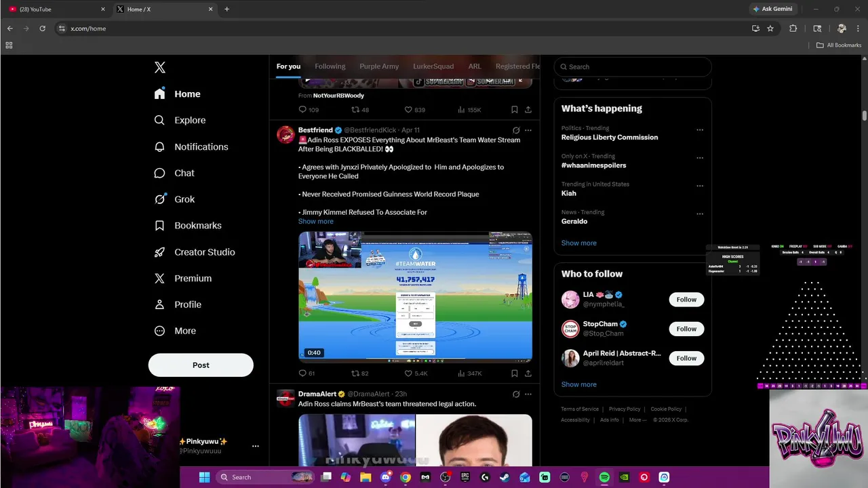The width and height of the screenshot is (868, 488).
Task: Open more options on DramaAlert post
Action: (528, 394)
